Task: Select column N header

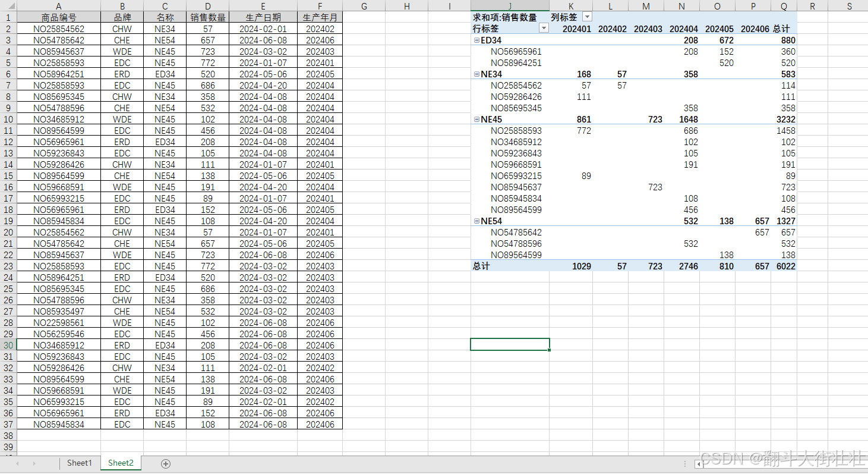Action: click(681, 6)
